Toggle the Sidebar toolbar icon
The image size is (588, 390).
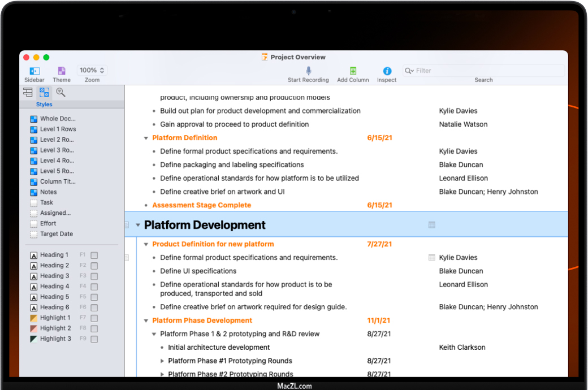34,71
